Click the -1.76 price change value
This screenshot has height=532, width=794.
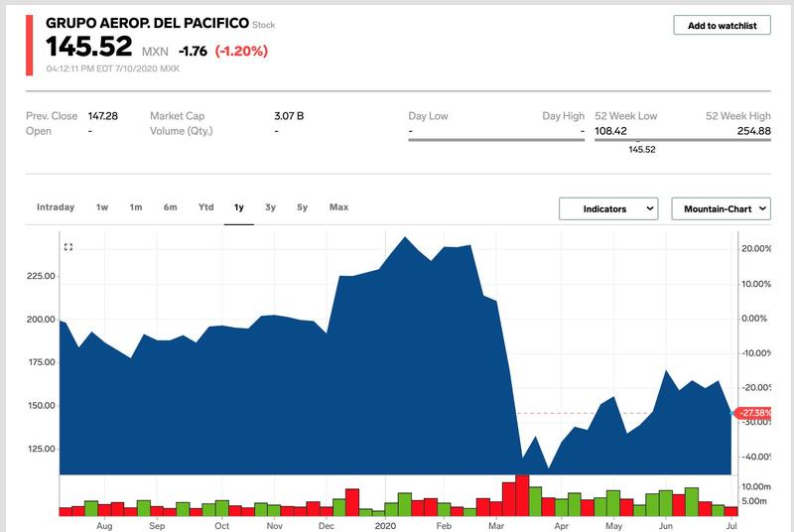click(x=193, y=52)
